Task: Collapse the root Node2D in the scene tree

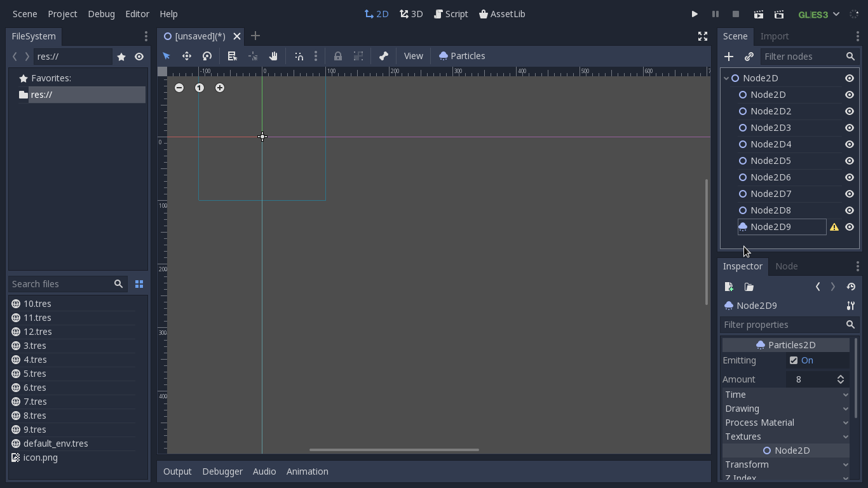Action: (x=725, y=78)
